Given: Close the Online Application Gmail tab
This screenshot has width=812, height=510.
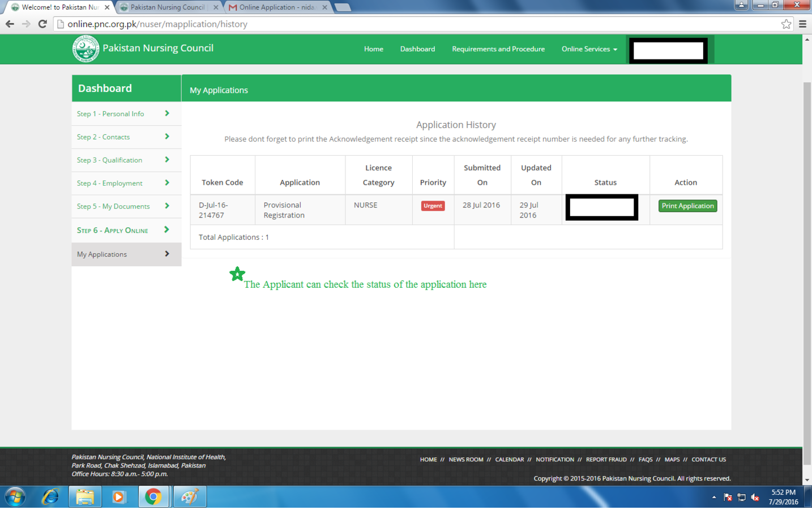Looking at the screenshot, I should pos(324,7).
